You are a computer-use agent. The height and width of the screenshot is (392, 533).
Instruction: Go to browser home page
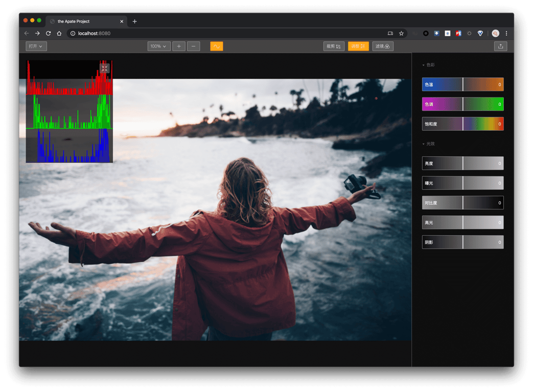tap(59, 34)
